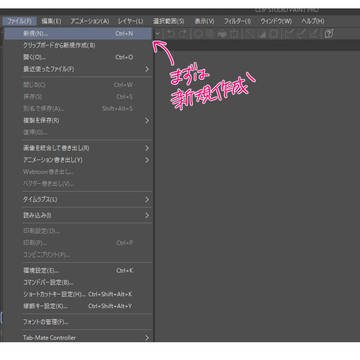Screen dimensions: 360x360
Task: Click the greyed 別名で保存(A)... entry
Action: pyautogui.click(x=78, y=109)
